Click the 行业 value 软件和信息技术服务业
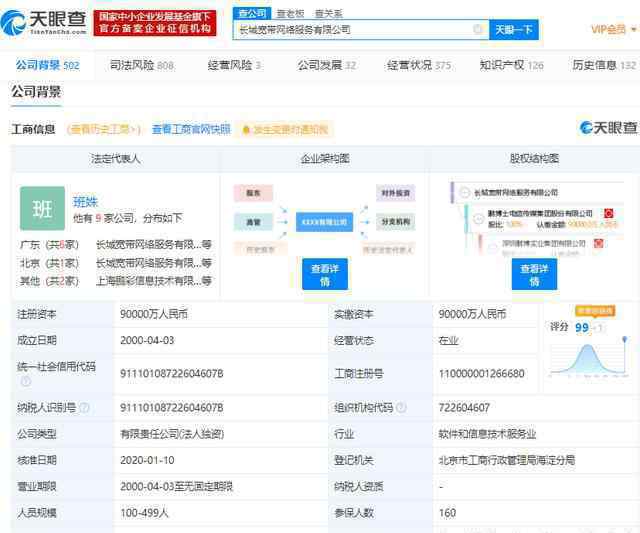Image resolution: width=640 pixels, height=533 pixels. 487,434
